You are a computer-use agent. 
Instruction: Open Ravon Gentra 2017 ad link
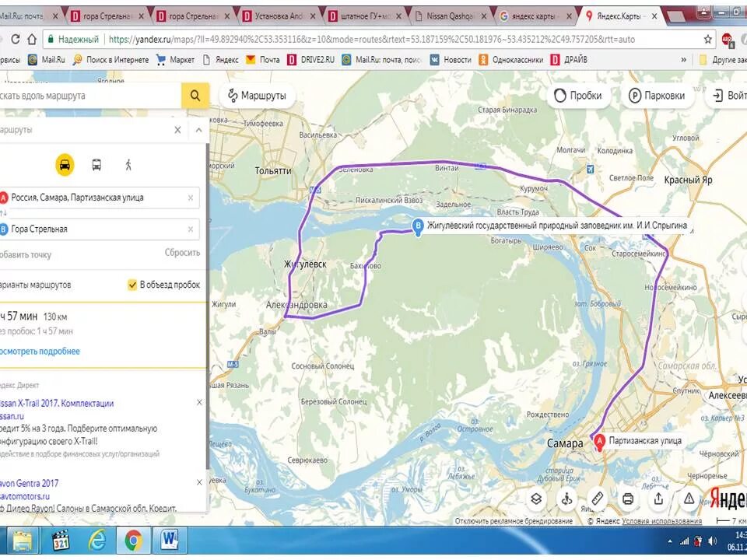29,483
